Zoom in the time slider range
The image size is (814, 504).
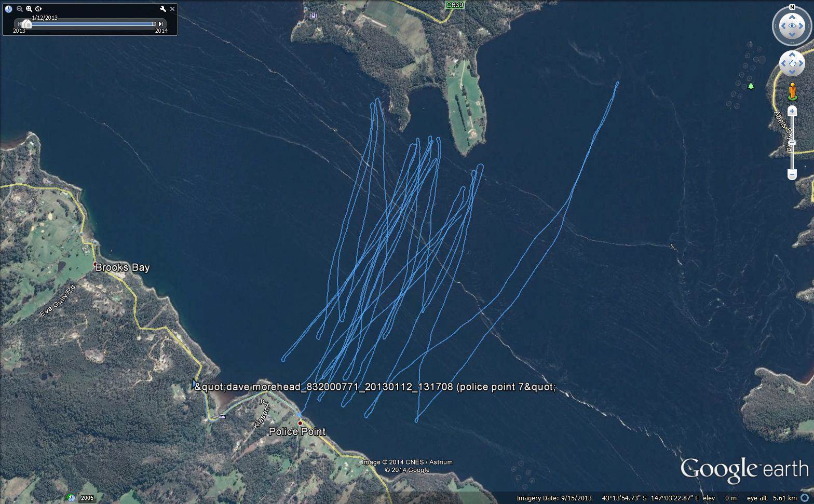pos(29,9)
